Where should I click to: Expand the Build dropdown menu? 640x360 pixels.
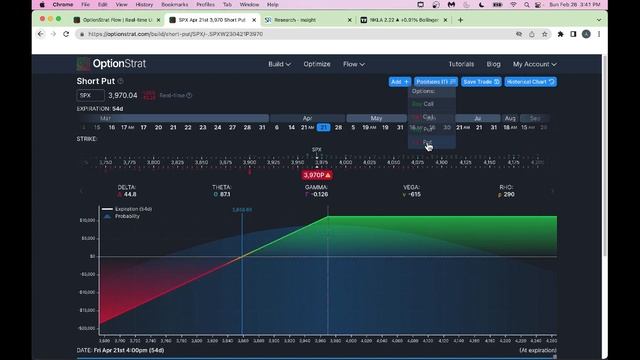tap(280, 64)
